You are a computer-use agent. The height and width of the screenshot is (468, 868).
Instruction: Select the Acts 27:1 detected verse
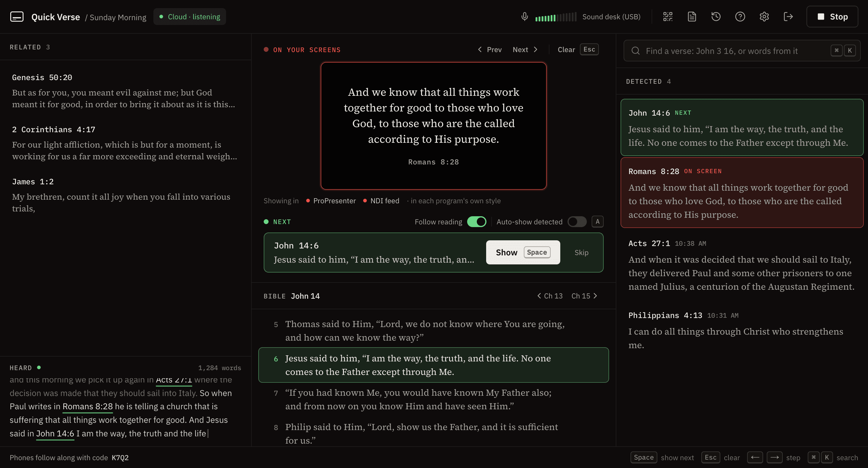click(x=742, y=265)
